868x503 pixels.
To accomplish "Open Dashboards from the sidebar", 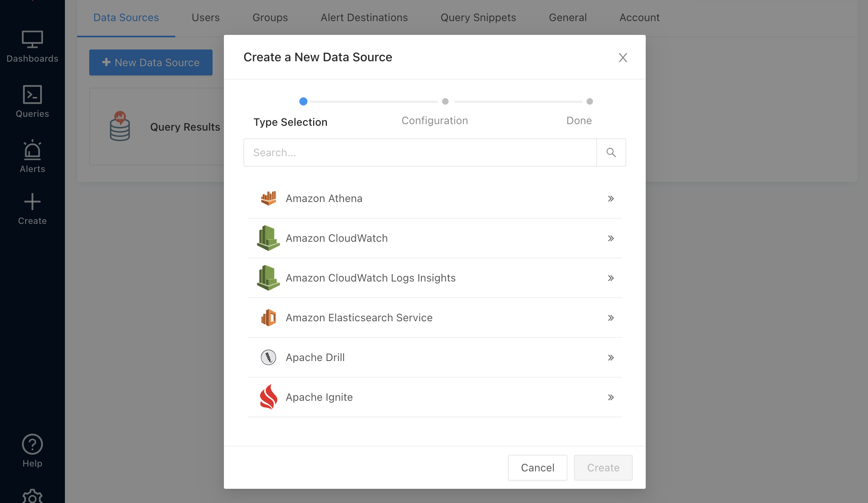I will pyautogui.click(x=32, y=47).
